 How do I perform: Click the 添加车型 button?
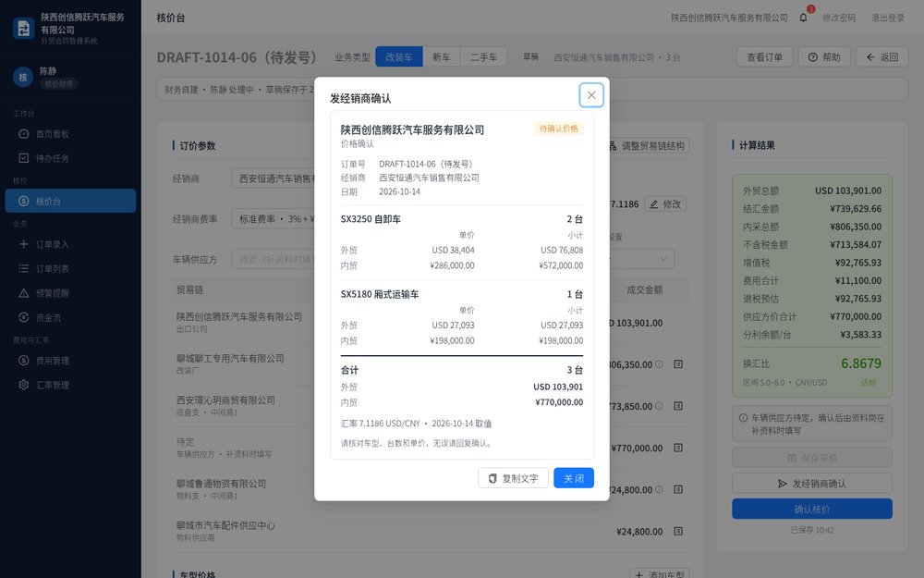click(x=660, y=573)
